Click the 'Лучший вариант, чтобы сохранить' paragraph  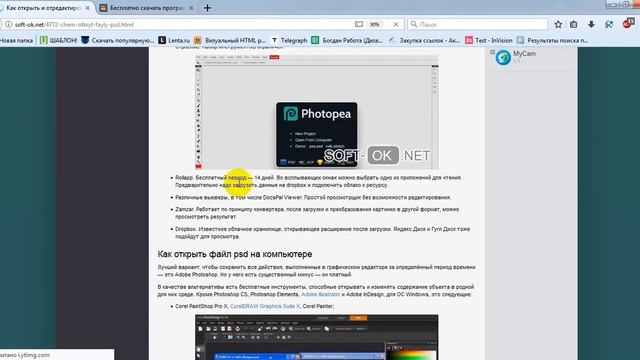click(x=316, y=271)
